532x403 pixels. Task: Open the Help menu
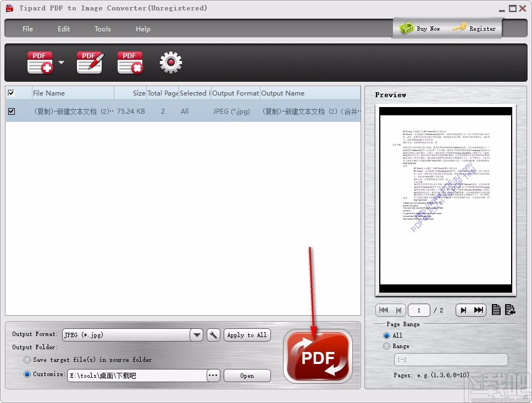coord(142,29)
